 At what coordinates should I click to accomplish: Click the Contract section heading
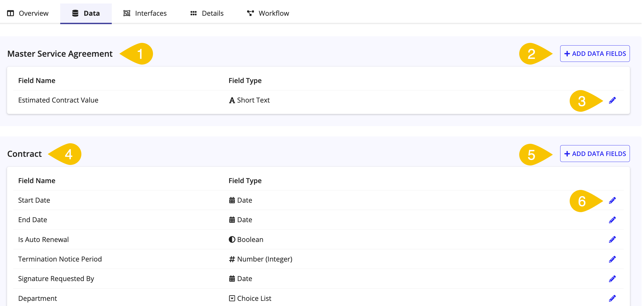(24, 154)
